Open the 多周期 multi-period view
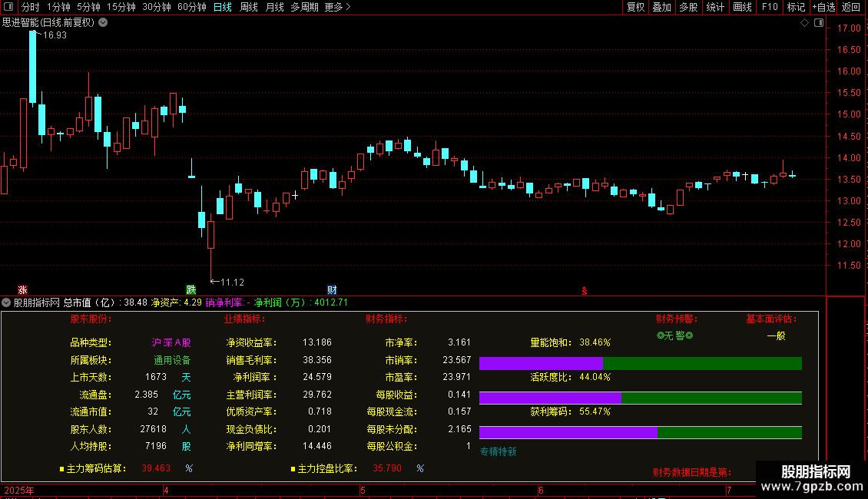Image resolution: width=868 pixels, height=499 pixels. pyautogui.click(x=304, y=7)
